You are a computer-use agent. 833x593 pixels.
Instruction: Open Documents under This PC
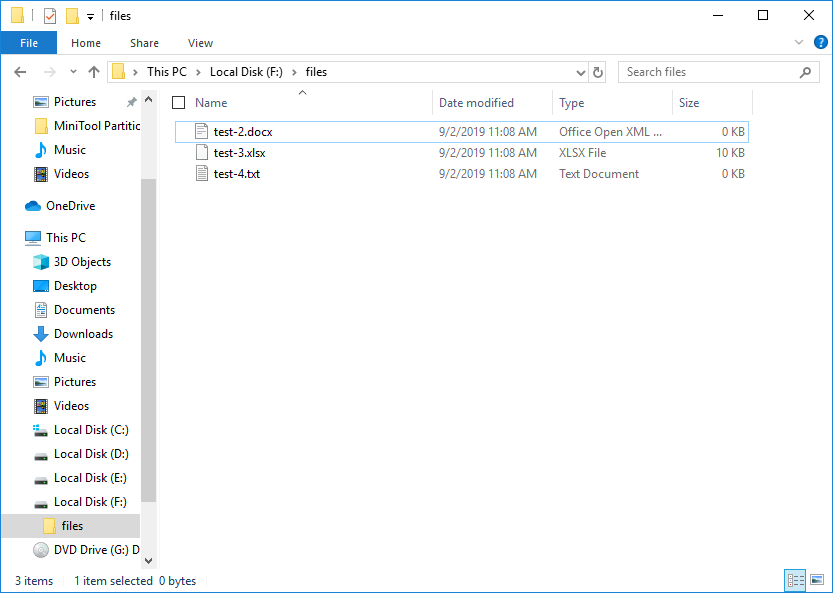coord(74,310)
